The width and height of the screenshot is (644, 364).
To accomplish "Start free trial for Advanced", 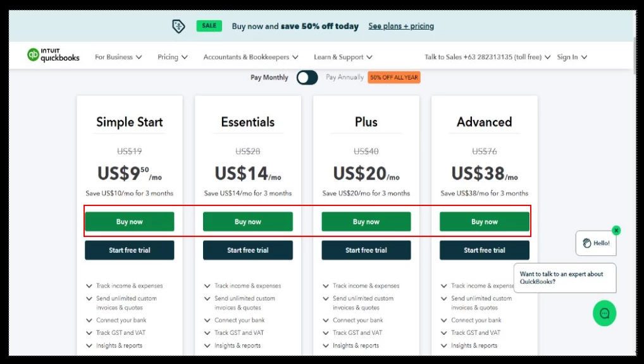I will click(484, 250).
